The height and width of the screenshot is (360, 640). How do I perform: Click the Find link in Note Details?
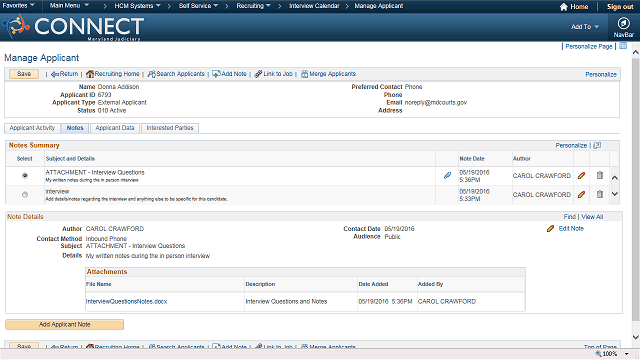tap(569, 217)
